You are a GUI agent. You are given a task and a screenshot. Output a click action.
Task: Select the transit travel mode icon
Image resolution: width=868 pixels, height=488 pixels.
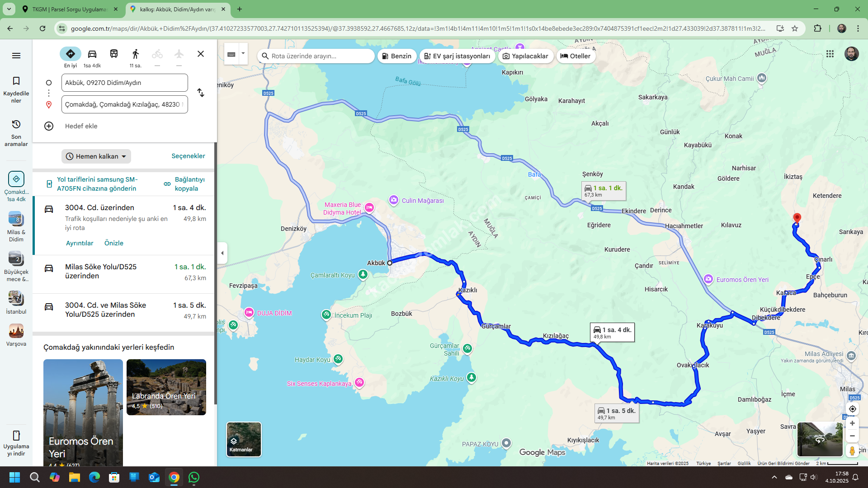[x=114, y=54]
